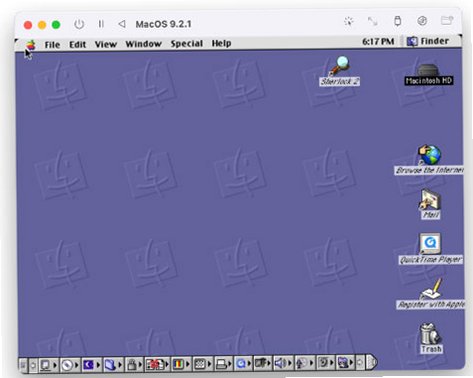Screen dimensions: 473x378
Task: Select the Browse the Internet icon
Action: [429, 159]
